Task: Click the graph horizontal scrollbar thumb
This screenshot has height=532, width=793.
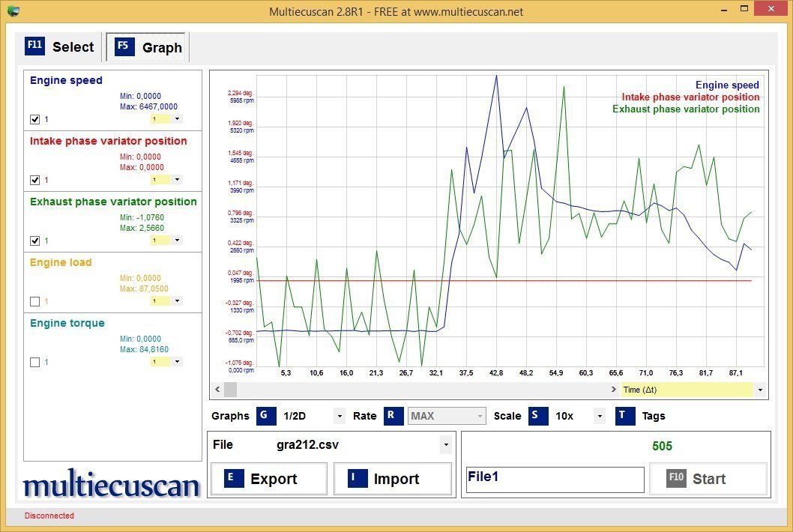Action: pos(230,390)
